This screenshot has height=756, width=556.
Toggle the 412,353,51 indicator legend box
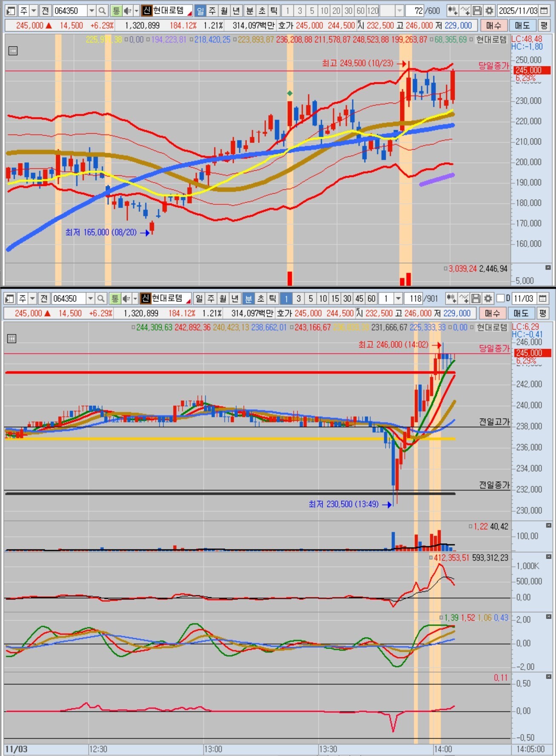(x=431, y=558)
